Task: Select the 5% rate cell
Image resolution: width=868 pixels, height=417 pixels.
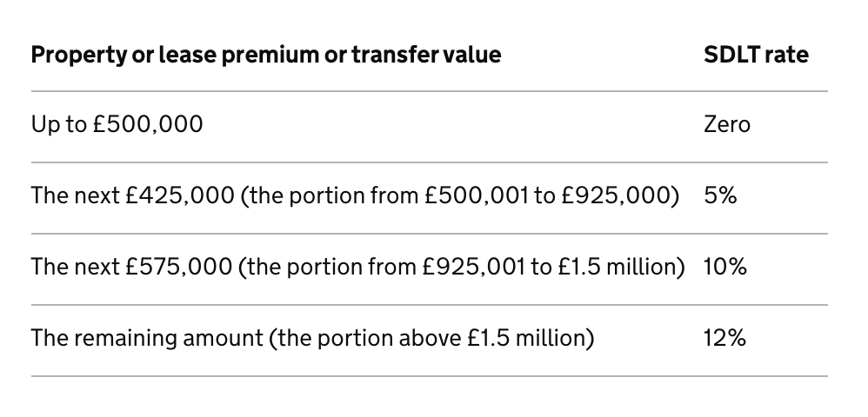Action: pyautogui.click(x=719, y=195)
